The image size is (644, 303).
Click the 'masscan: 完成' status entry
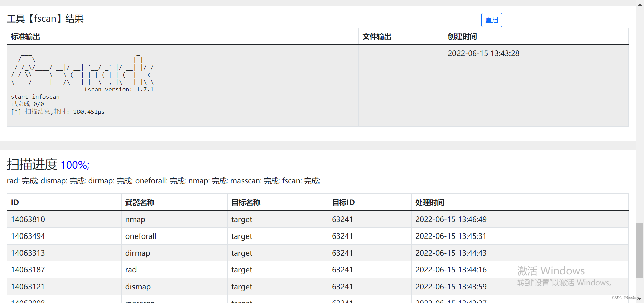(255, 181)
